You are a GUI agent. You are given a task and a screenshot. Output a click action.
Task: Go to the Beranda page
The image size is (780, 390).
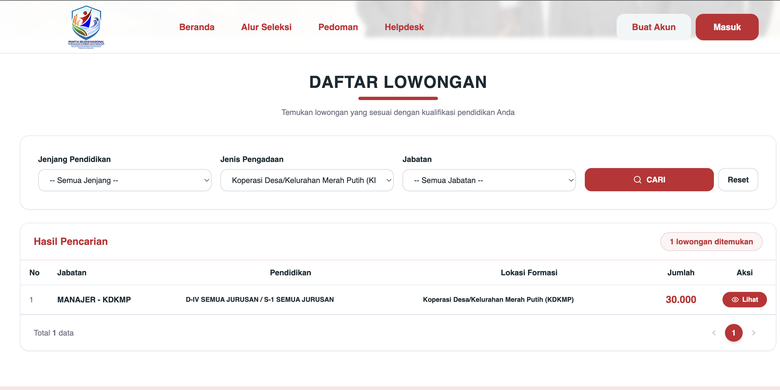pyautogui.click(x=197, y=27)
